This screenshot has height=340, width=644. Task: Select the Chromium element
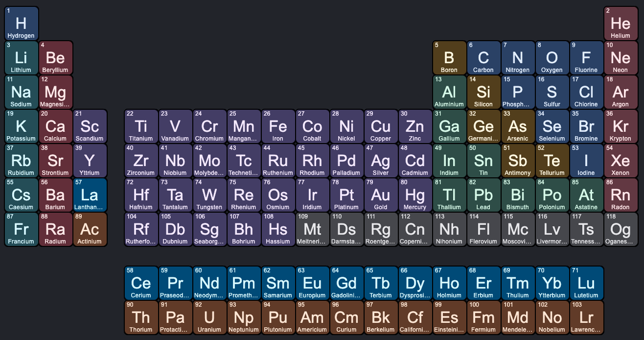[x=209, y=126]
